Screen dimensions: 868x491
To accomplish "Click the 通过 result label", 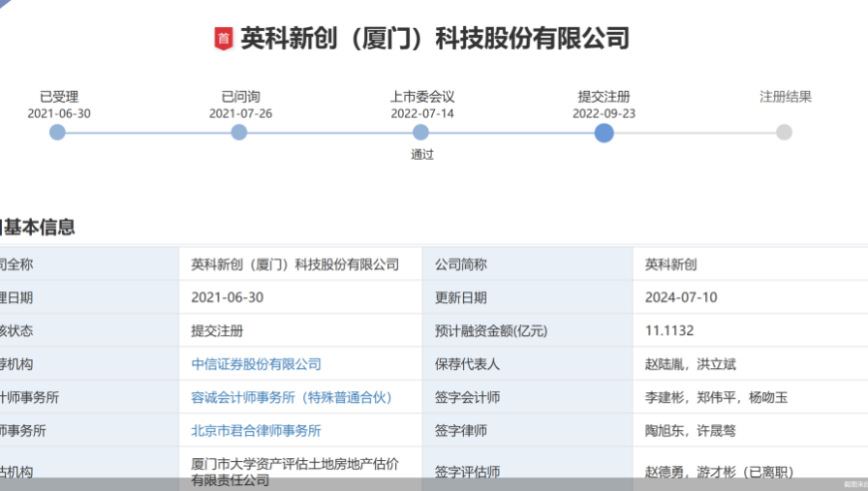I will pos(422,155).
